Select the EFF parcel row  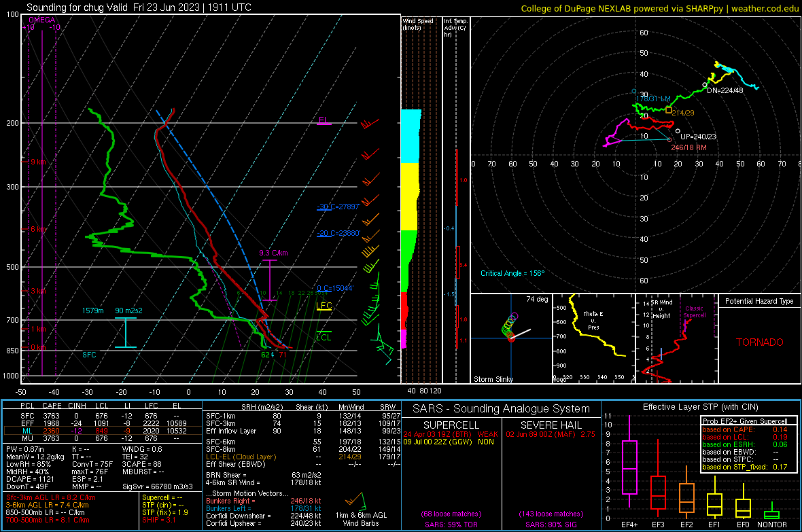click(x=103, y=423)
